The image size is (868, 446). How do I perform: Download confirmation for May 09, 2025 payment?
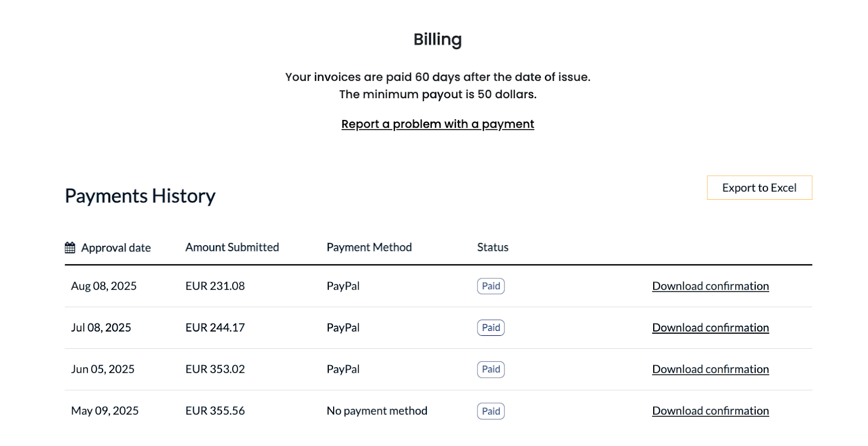[x=710, y=411]
